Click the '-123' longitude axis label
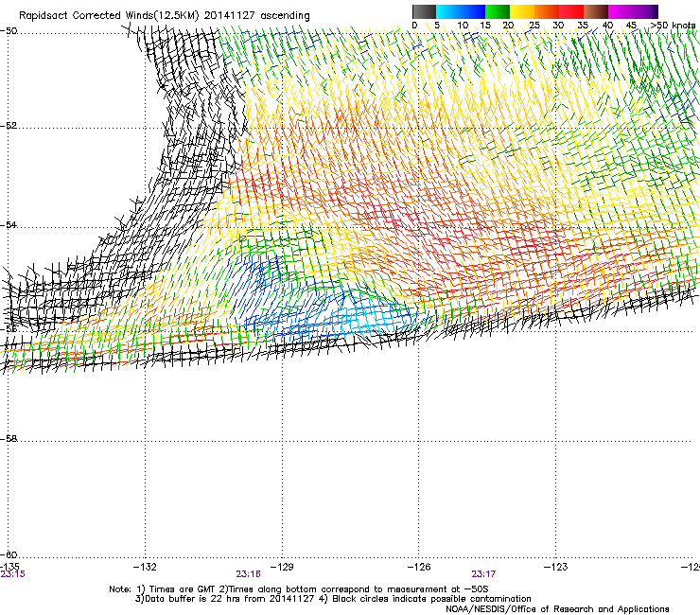Screen dimensions: 700x615 coord(556,567)
